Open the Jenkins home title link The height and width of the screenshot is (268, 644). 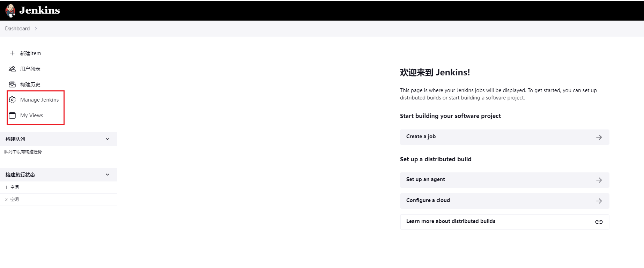(39, 10)
